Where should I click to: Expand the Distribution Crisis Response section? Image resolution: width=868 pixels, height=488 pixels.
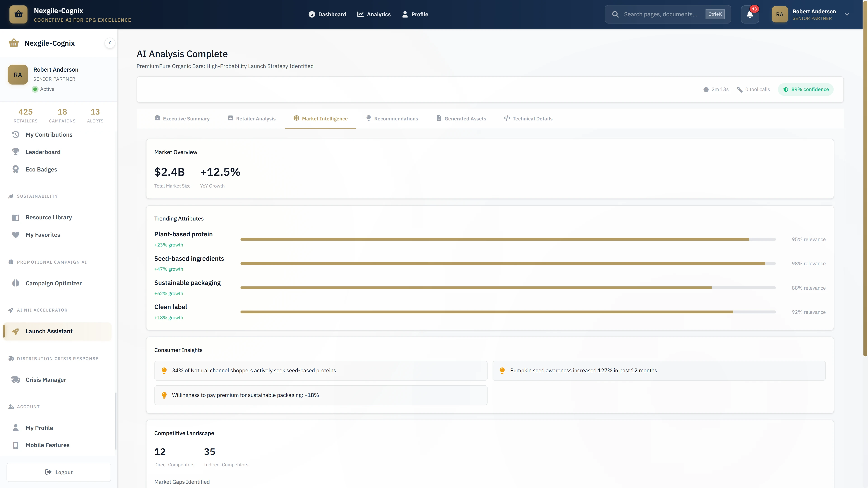[x=53, y=358]
